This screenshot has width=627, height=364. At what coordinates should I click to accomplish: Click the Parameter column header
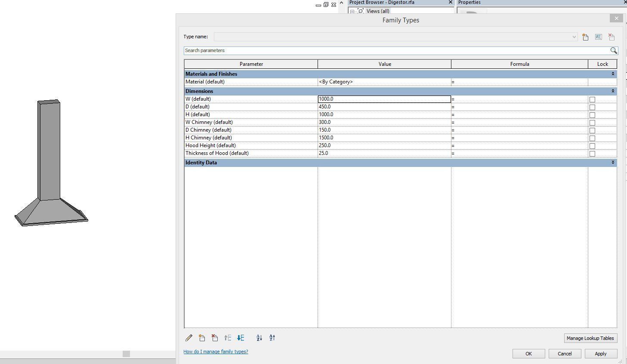[251, 64]
